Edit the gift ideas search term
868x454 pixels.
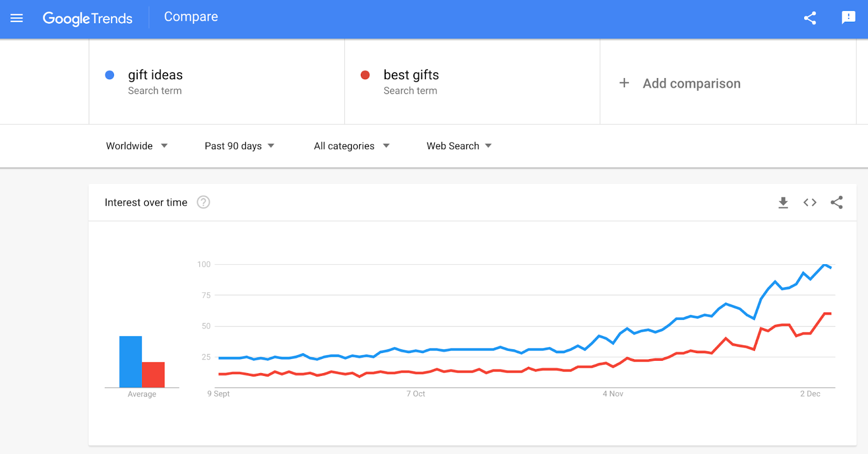click(x=155, y=75)
